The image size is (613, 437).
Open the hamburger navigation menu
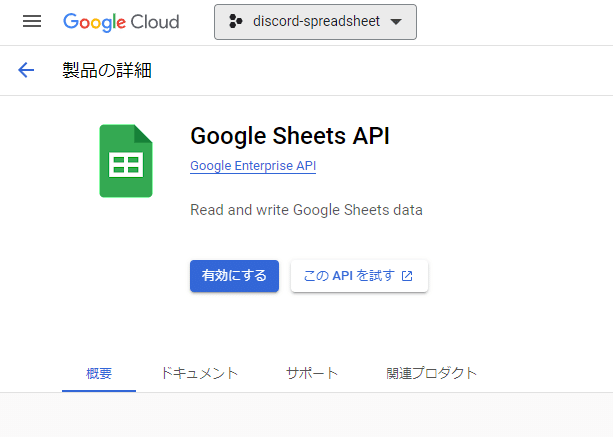(32, 21)
